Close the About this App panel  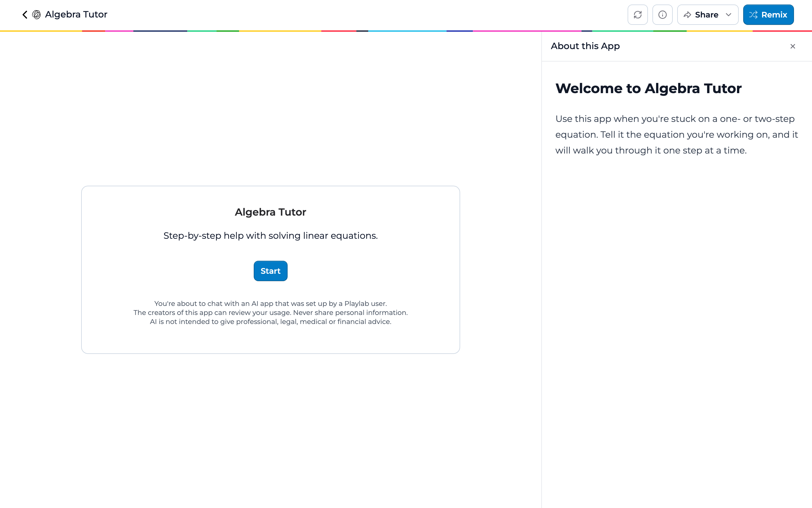(793, 46)
